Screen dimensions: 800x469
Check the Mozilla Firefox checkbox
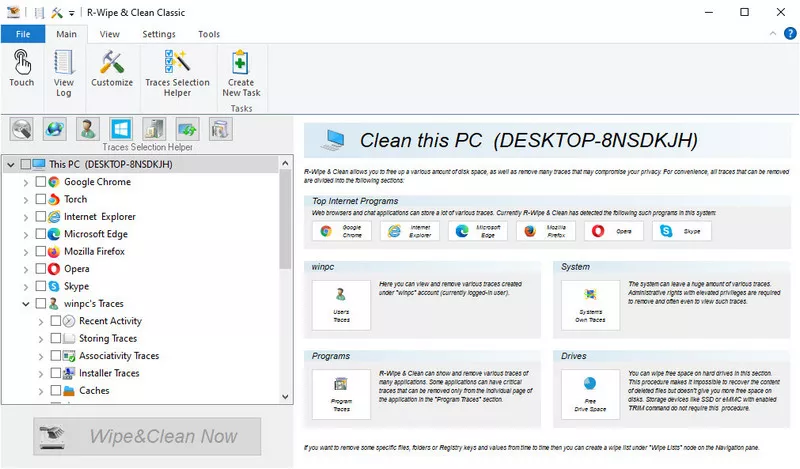tap(41, 251)
